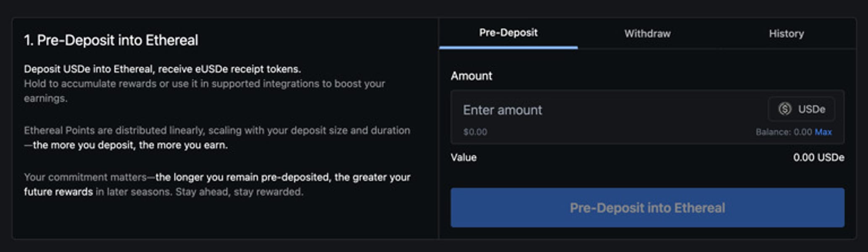
Task: Click the Value row label
Action: tap(463, 157)
